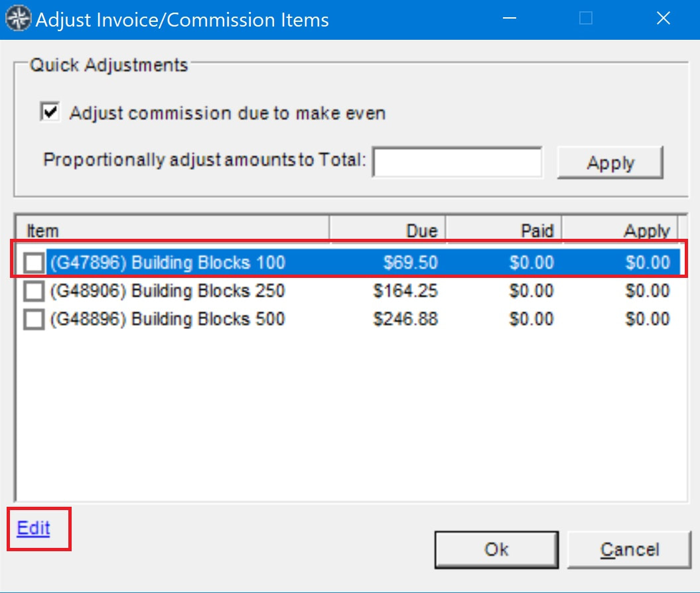Select the (G48906) Building Blocks 250 row
This screenshot has width=700, height=593.
pos(350,291)
